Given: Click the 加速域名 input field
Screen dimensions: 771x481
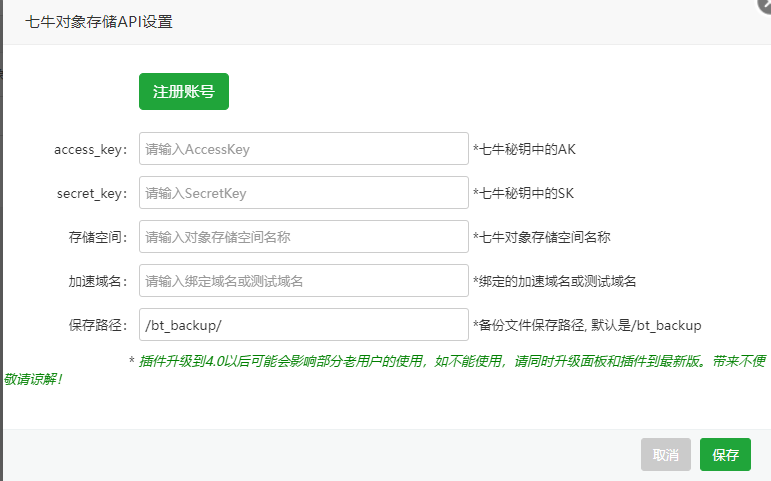Looking at the screenshot, I should click(x=304, y=281).
